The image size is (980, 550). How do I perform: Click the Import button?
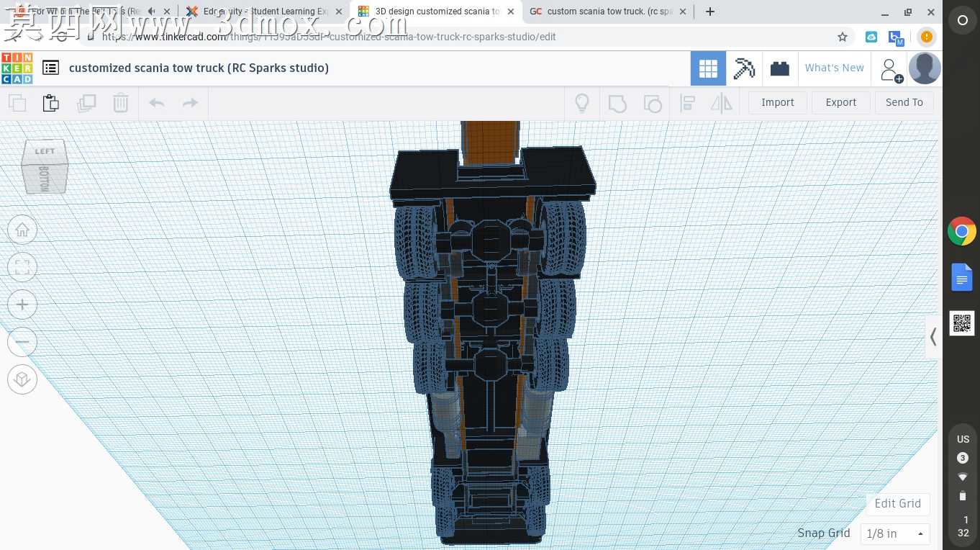(778, 103)
